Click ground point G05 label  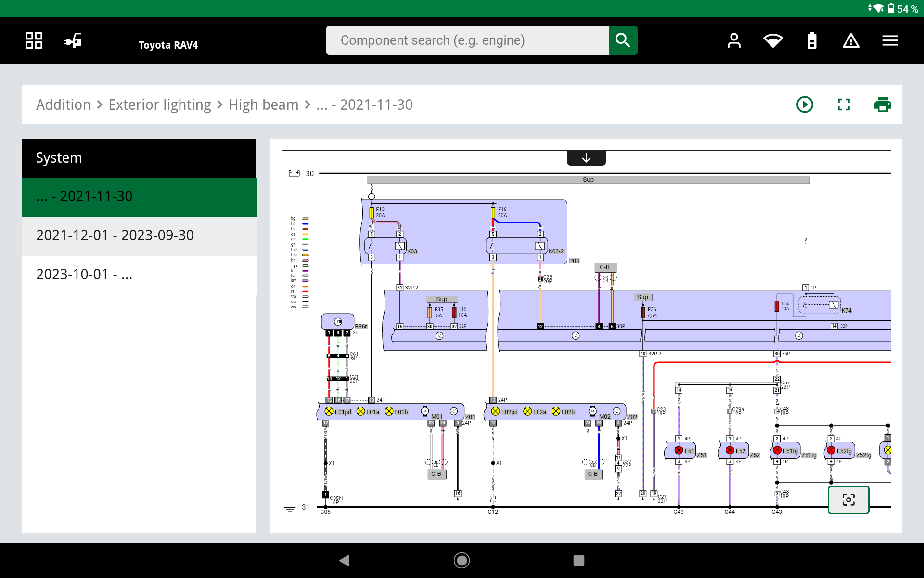pyautogui.click(x=325, y=512)
